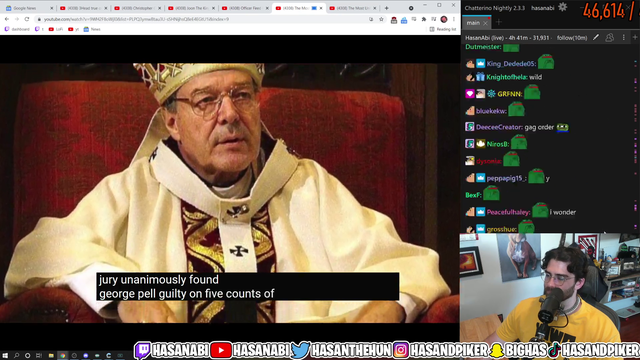This screenshot has height=360, width=640.
Task: Open the Chatterino split three-dot menu
Action: click(623, 38)
